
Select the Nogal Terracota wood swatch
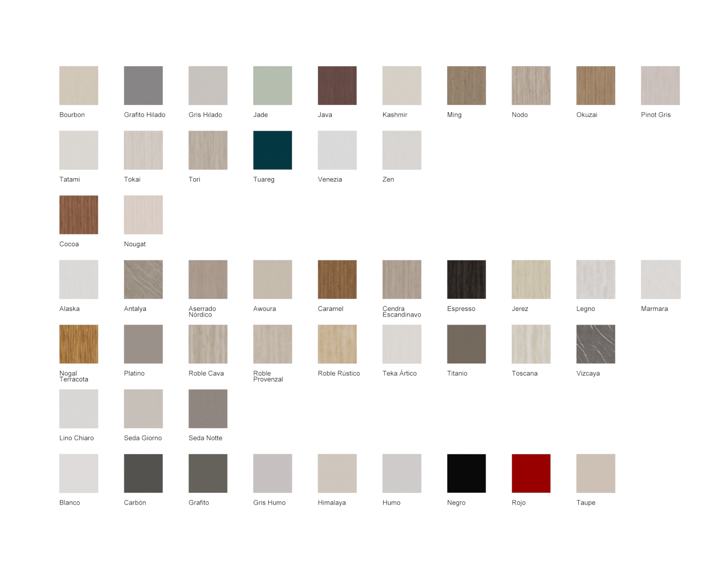[79, 344]
